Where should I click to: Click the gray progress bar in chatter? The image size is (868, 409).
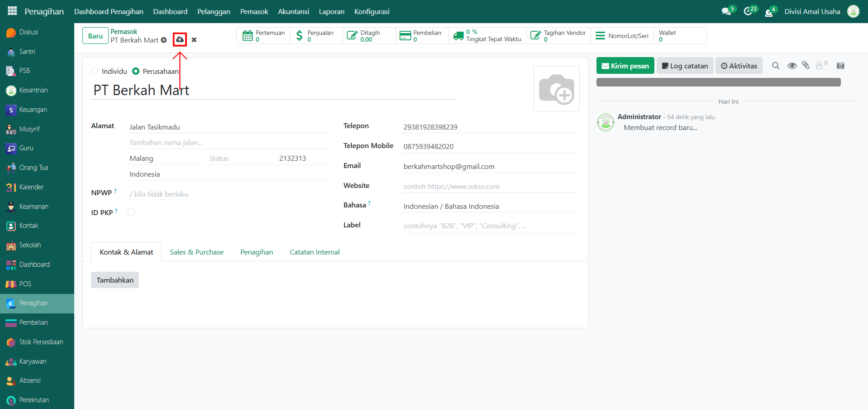(x=718, y=82)
